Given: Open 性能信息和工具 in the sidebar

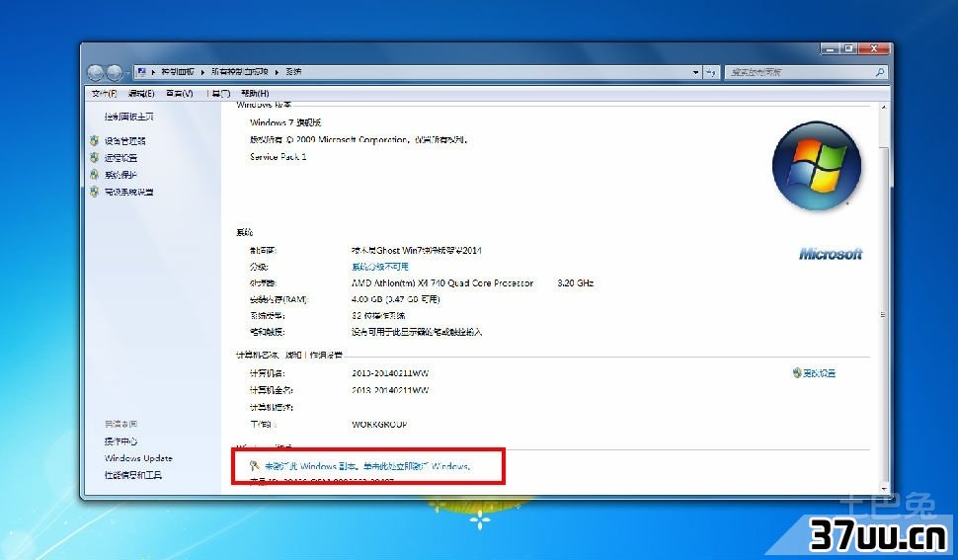Looking at the screenshot, I should 132,475.
